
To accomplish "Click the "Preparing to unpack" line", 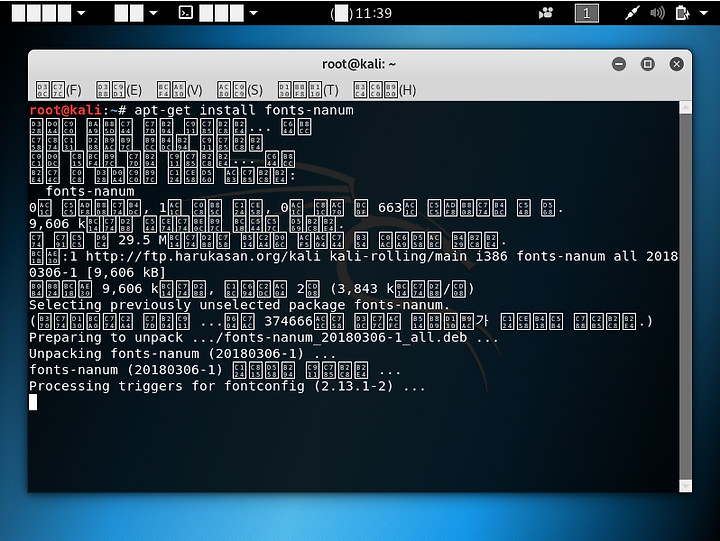I will [x=264, y=338].
